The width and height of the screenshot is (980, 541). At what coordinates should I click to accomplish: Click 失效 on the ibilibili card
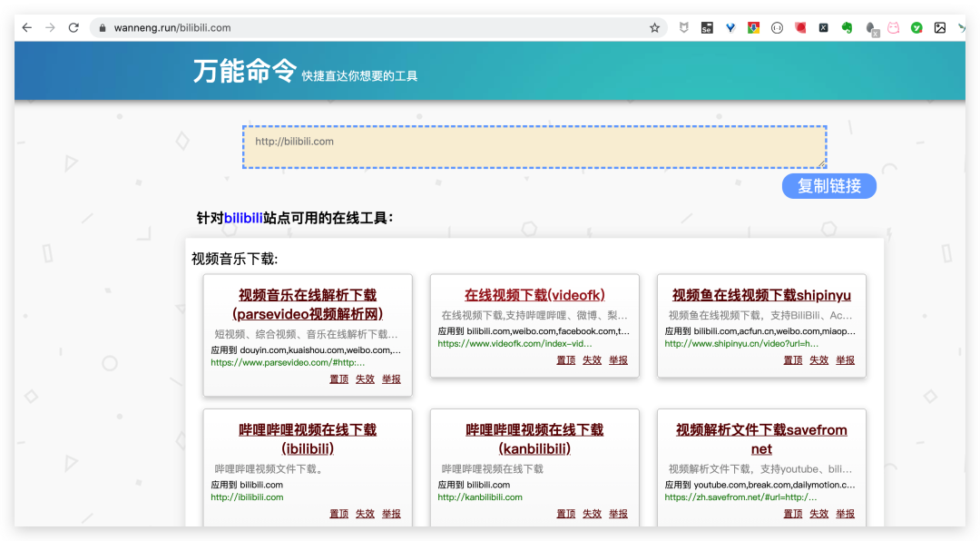(x=365, y=514)
